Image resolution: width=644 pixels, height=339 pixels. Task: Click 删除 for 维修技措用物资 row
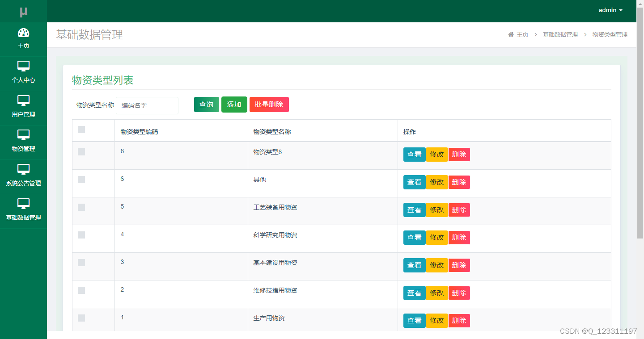click(459, 293)
